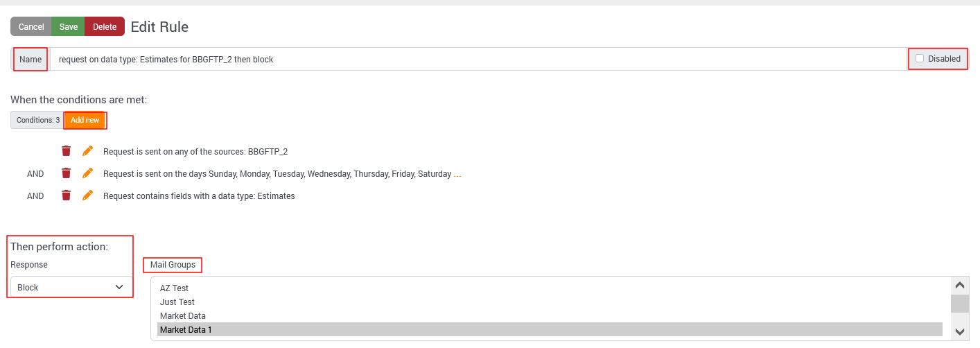Click Cancel to discard rule changes

pyautogui.click(x=31, y=27)
